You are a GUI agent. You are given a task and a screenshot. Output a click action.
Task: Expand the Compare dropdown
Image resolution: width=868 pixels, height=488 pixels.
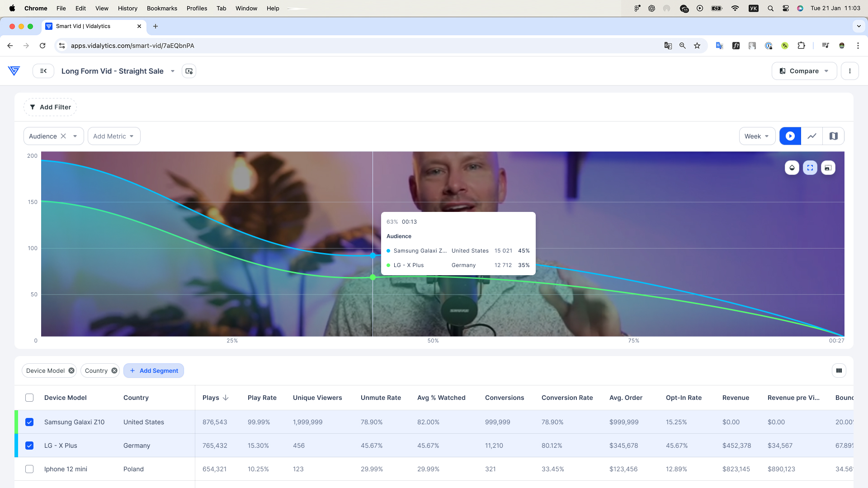[804, 71]
